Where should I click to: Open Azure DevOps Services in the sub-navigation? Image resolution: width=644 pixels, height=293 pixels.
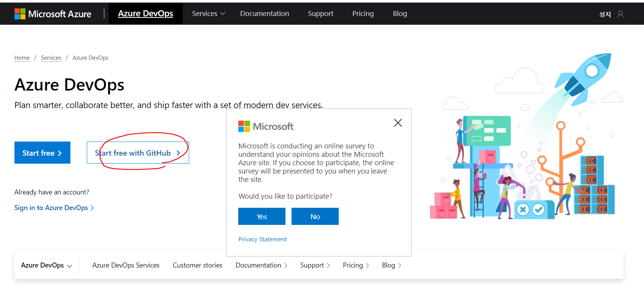click(x=126, y=265)
